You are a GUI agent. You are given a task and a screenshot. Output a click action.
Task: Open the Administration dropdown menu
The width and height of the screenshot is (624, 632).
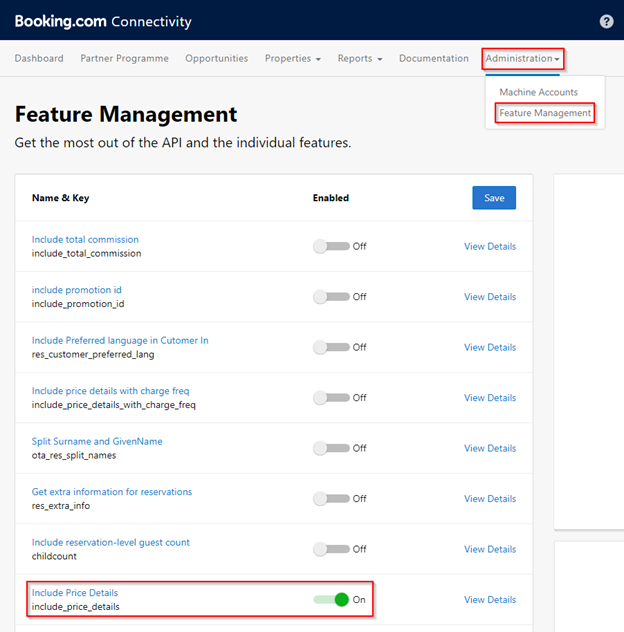(x=522, y=58)
